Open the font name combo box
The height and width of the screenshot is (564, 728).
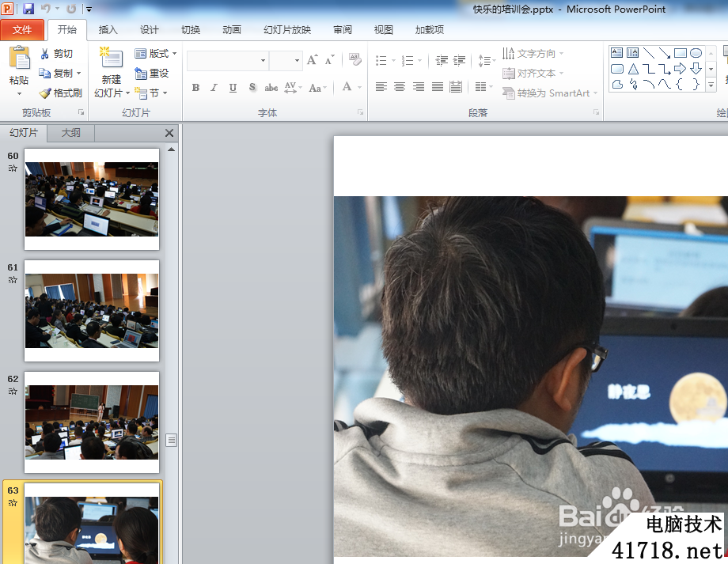point(227,60)
